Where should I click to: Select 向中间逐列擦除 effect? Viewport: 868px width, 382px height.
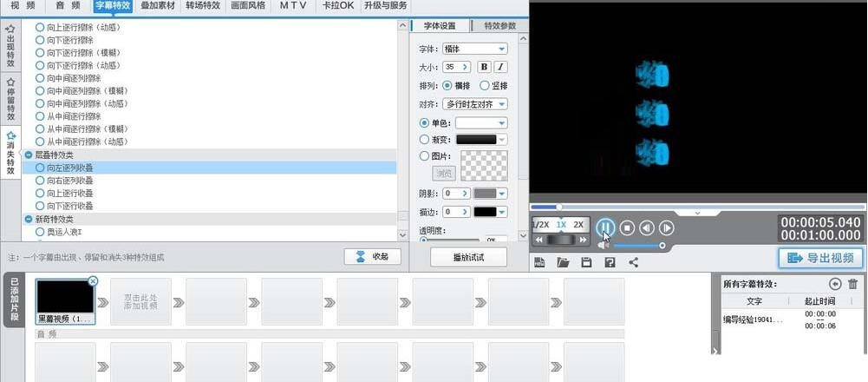[69, 78]
